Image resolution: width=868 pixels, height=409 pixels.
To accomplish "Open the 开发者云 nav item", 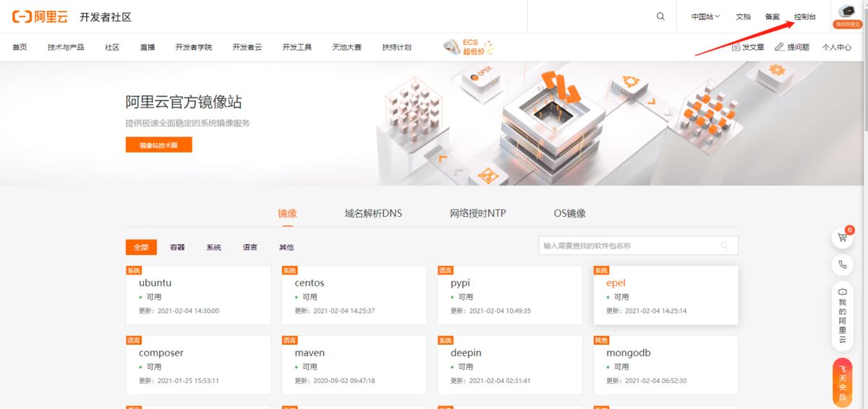I will click(247, 47).
